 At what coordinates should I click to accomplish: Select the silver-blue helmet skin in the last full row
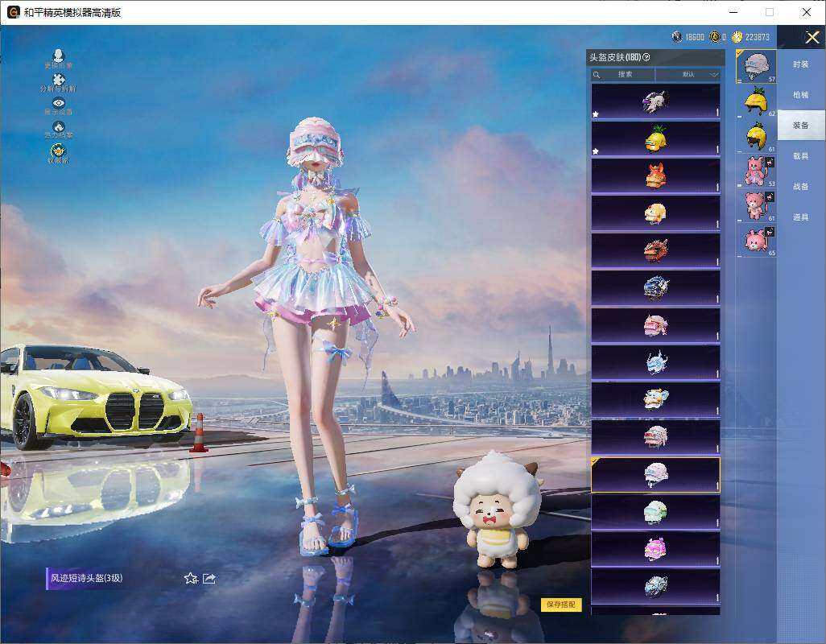(x=655, y=587)
